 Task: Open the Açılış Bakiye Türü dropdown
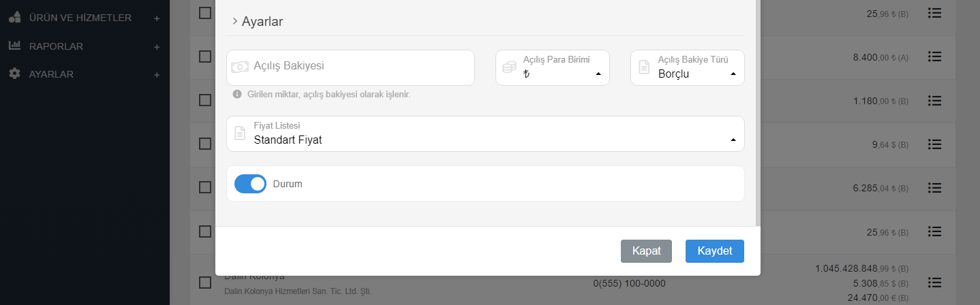click(x=687, y=68)
